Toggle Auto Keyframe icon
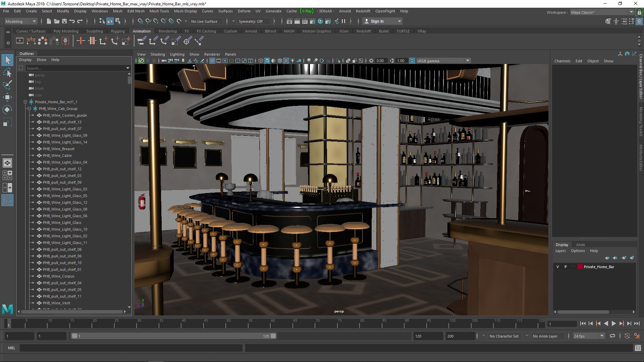 pyautogui.click(x=627, y=336)
